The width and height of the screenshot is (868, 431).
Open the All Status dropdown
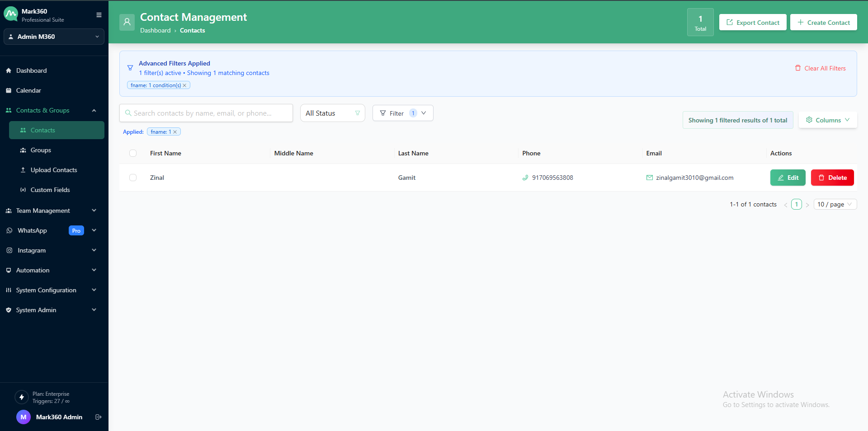tap(332, 113)
